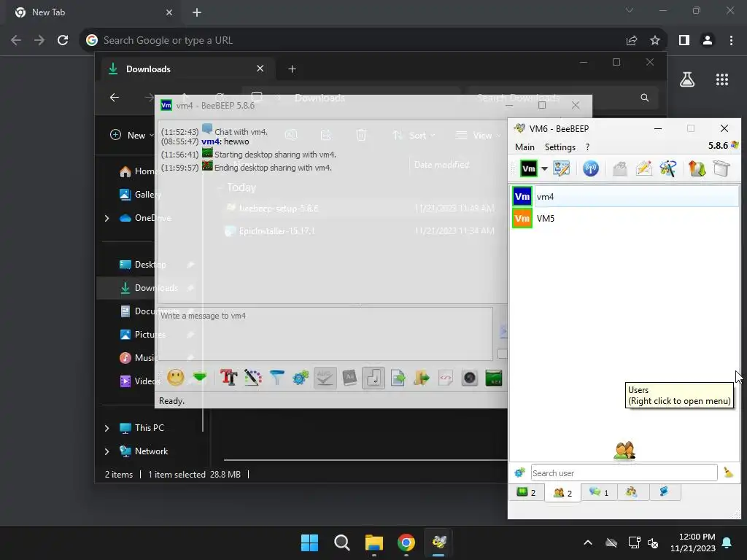This screenshot has width=747, height=560.
Task: Reload the Chrome page
Action: pyautogui.click(x=63, y=41)
